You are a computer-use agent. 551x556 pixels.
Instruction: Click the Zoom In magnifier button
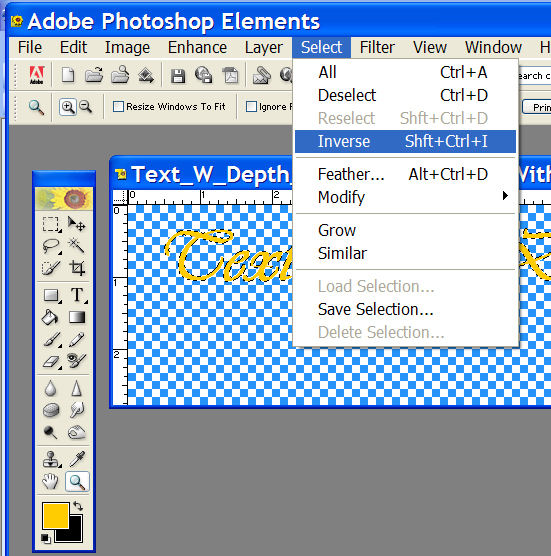click(68, 106)
